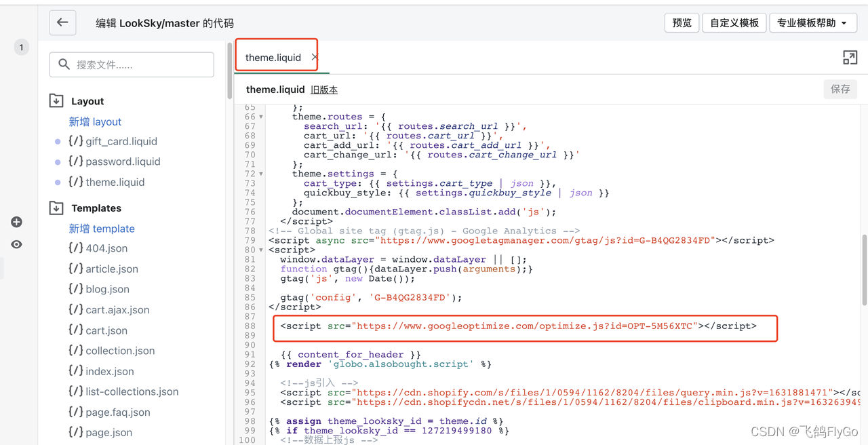Click the search magnifier icon
This screenshot has width=868, height=445.
(x=64, y=64)
